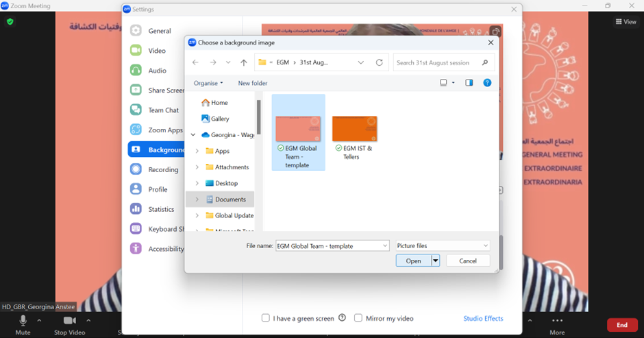Click the Mute microphone icon

pyautogui.click(x=23, y=320)
